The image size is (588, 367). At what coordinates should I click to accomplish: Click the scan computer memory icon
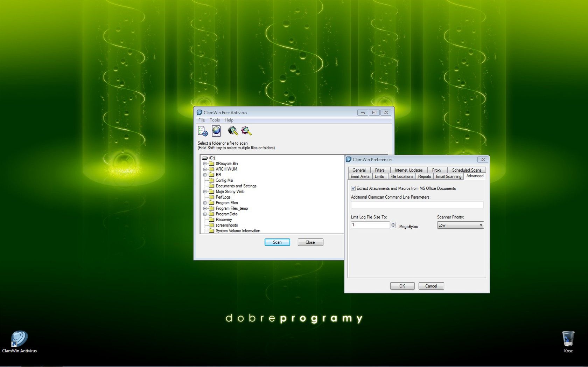[232, 131]
